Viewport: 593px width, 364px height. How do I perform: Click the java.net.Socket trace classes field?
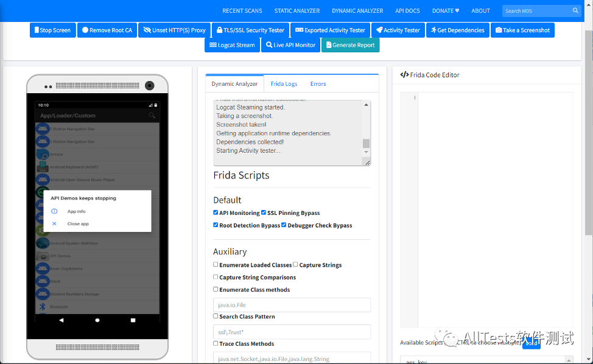(292, 358)
